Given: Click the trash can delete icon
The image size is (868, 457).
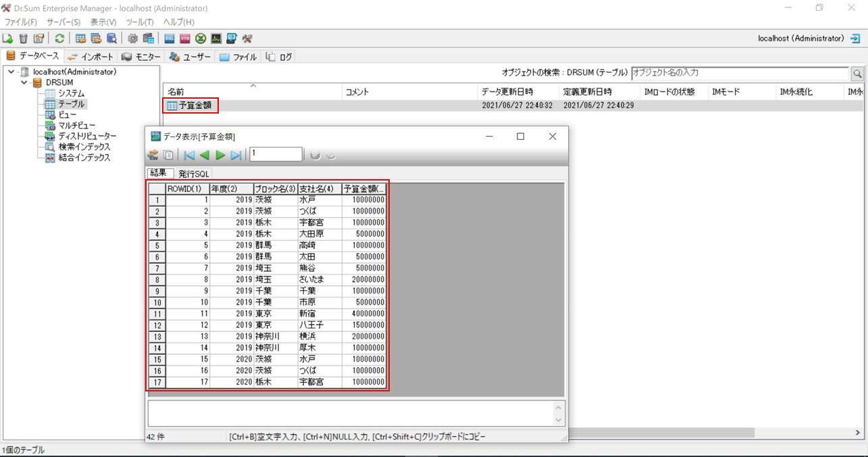Looking at the screenshot, I should 24,39.
